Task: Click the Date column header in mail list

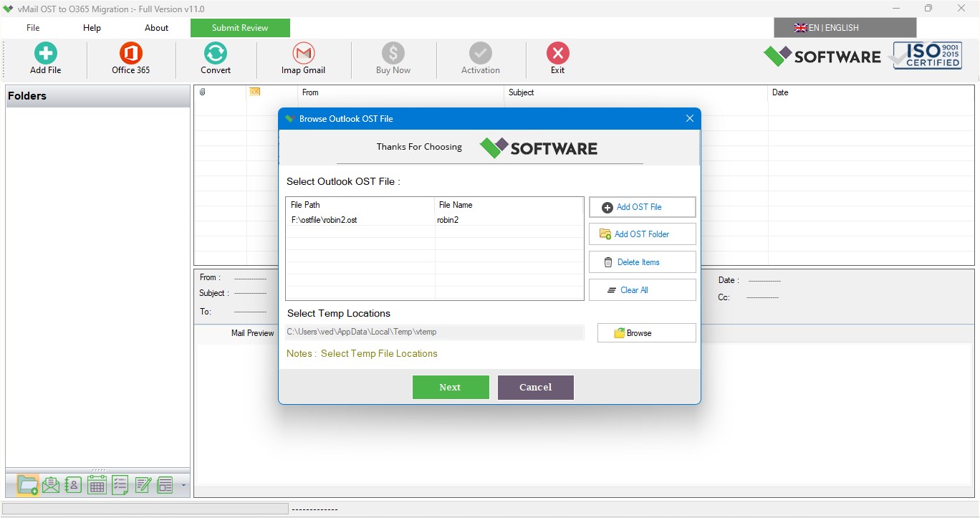Action: (871, 92)
